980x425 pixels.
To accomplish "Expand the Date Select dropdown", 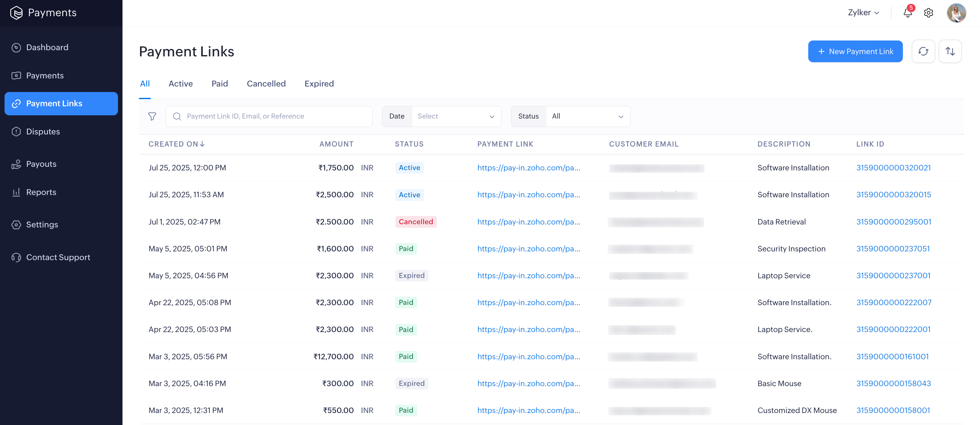I will tap(456, 116).
